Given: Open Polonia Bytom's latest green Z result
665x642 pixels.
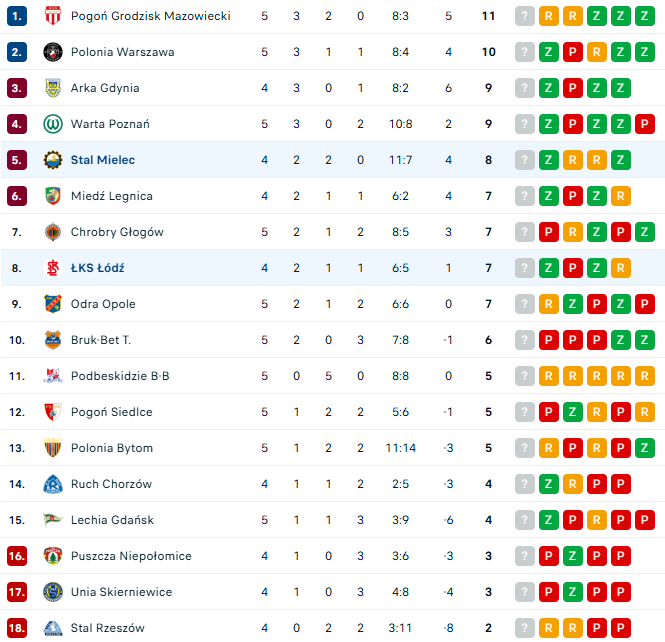Looking at the screenshot, I should [x=645, y=448].
